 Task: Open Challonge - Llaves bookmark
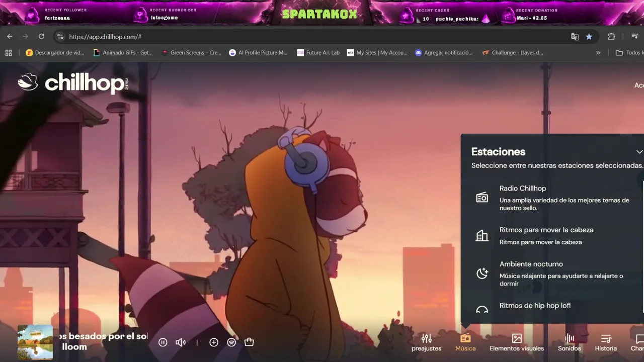[x=513, y=52]
